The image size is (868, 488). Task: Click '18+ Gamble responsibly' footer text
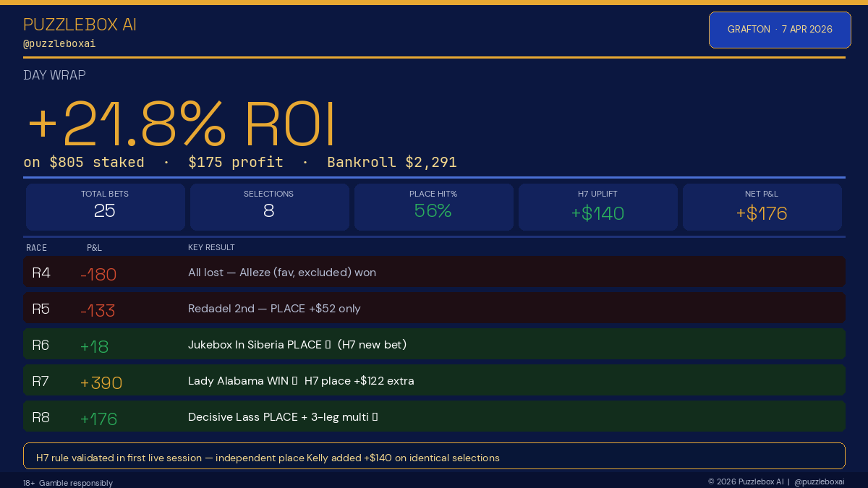coord(68,483)
